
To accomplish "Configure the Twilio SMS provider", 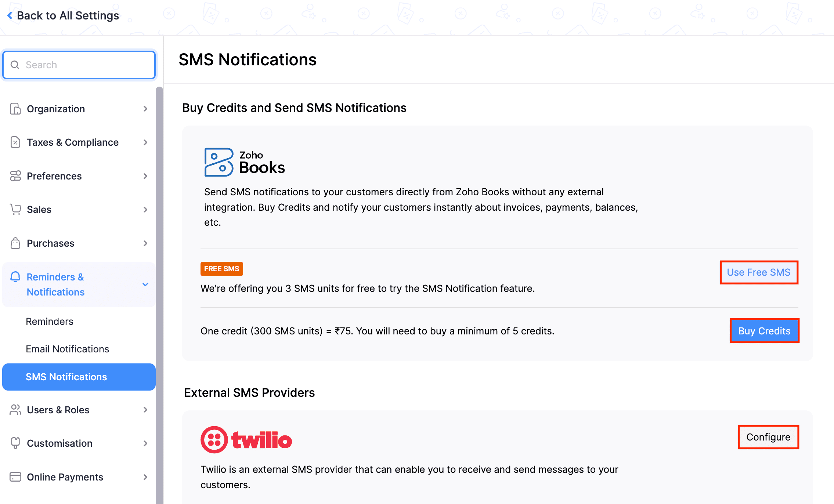I will tap(768, 437).
